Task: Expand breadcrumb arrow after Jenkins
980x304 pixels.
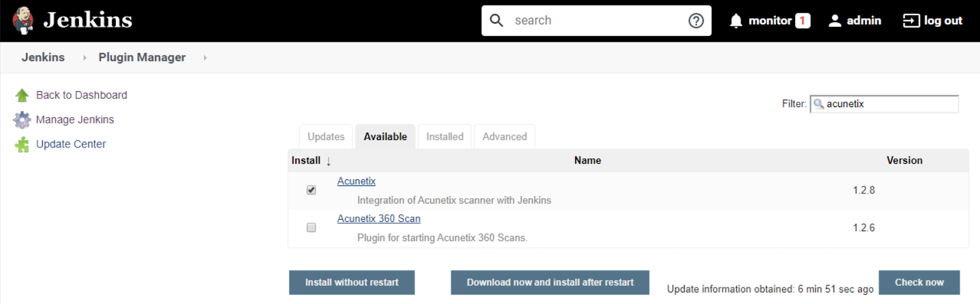Action: (x=85, y=57)
